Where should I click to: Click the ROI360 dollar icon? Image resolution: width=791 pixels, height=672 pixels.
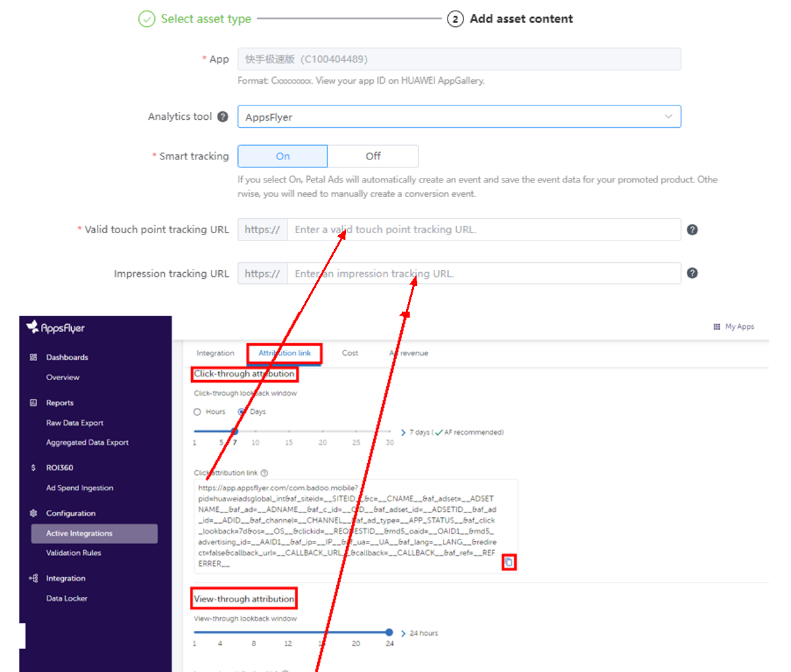coord(32,467)
